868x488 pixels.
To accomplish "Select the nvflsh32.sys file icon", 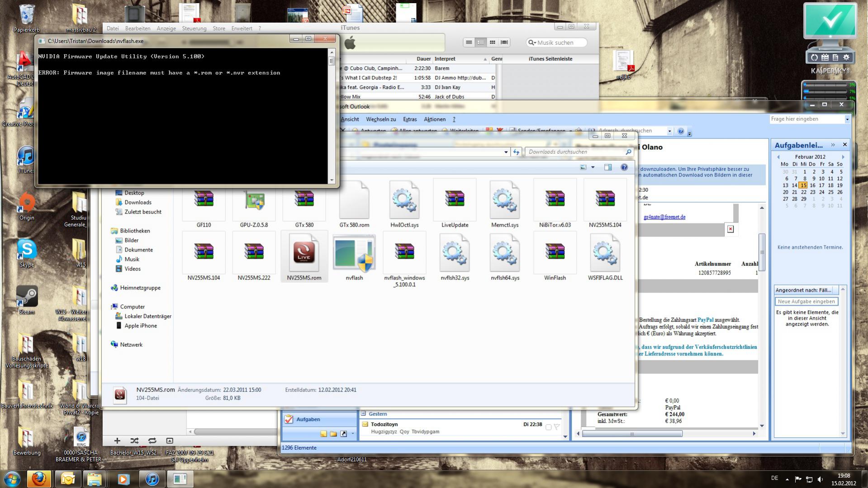I will [x=455, y=253].
